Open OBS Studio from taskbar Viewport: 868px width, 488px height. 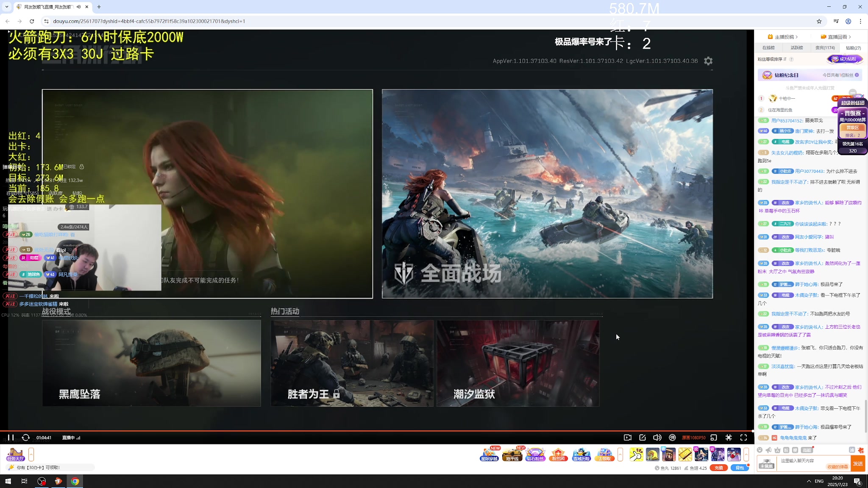42,481
